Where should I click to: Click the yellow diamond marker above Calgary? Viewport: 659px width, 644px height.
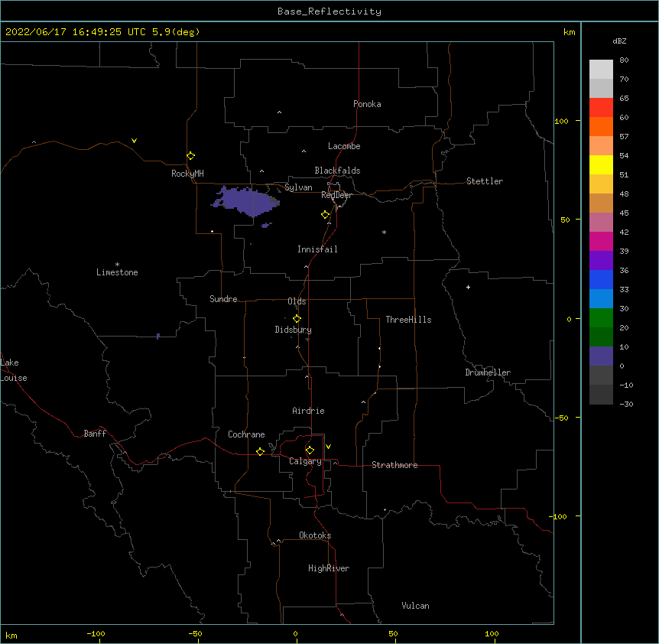click(310, 450)
